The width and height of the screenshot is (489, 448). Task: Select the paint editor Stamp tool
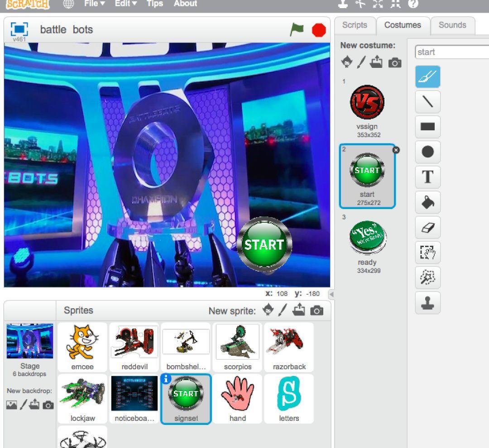pyautogui.click(x=427, y=303)
